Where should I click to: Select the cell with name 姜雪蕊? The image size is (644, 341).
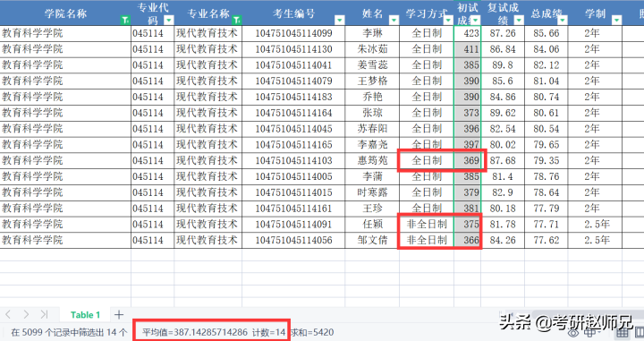click(x=372, y=65)
